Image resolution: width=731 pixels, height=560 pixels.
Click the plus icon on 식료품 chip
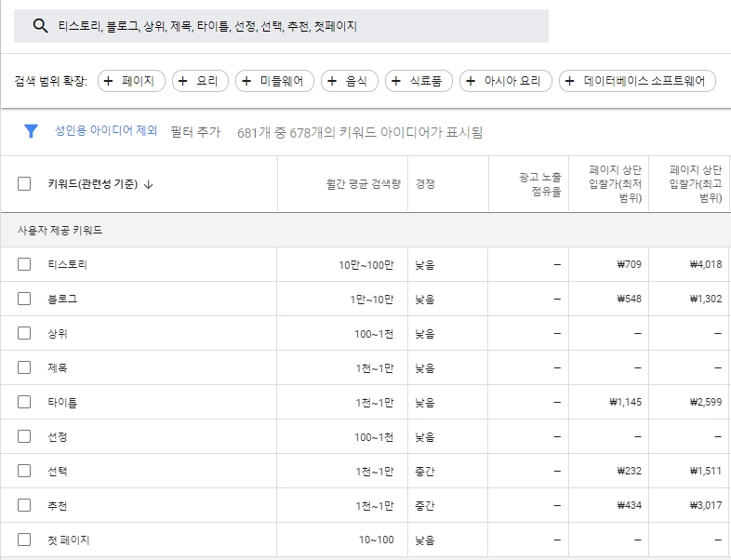click(396, 81)
